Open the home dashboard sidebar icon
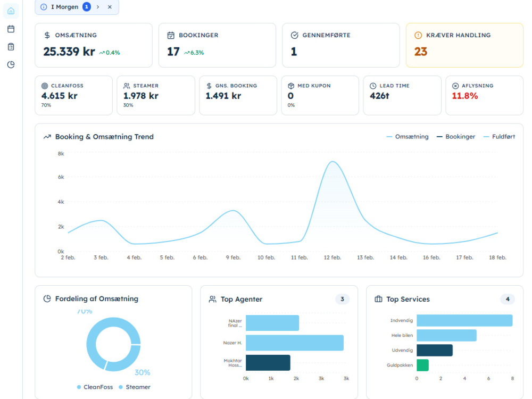 click(x=11, y=11)
